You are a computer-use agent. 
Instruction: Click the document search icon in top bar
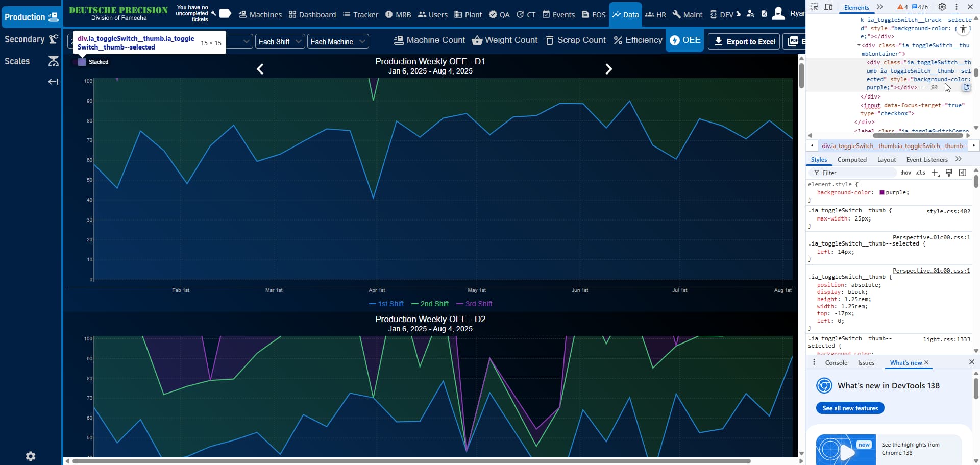click(x=764, y=14)
